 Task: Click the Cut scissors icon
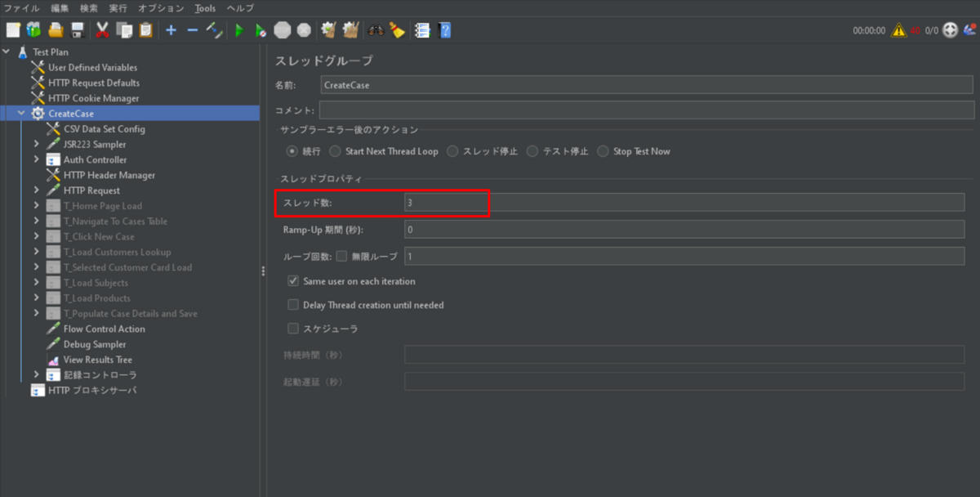click(x=103, y=30)
